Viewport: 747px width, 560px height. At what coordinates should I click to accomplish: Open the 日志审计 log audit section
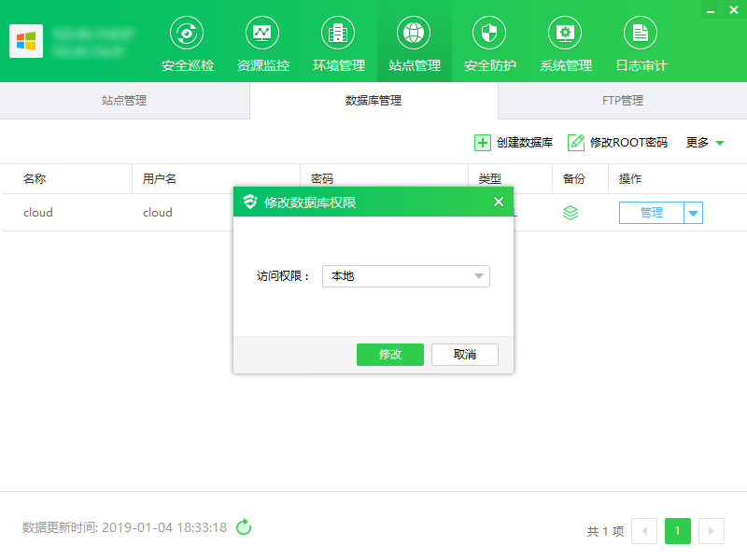[x=641, y=44]
